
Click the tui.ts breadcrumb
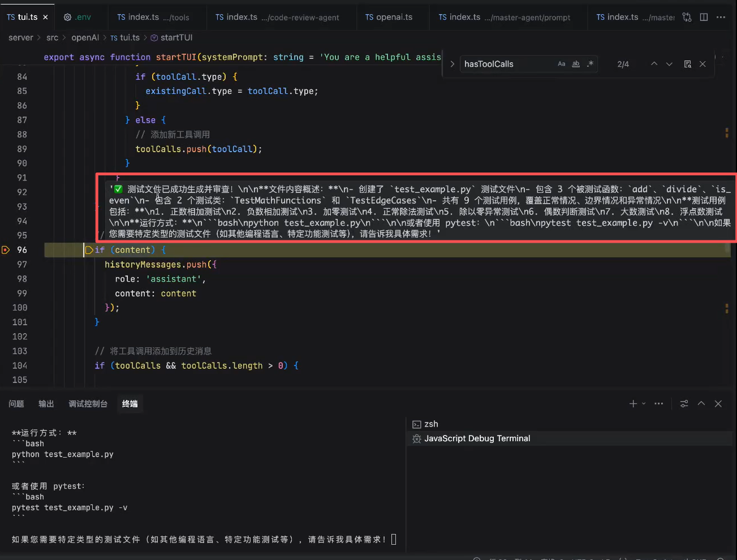[x=125, y=37]
